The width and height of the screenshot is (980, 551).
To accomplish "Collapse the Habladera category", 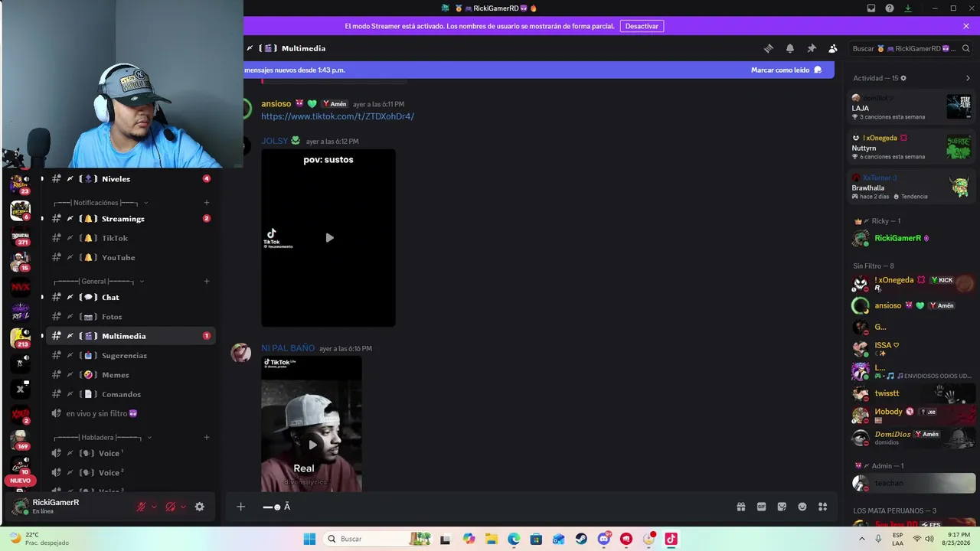I will [103, 438].
